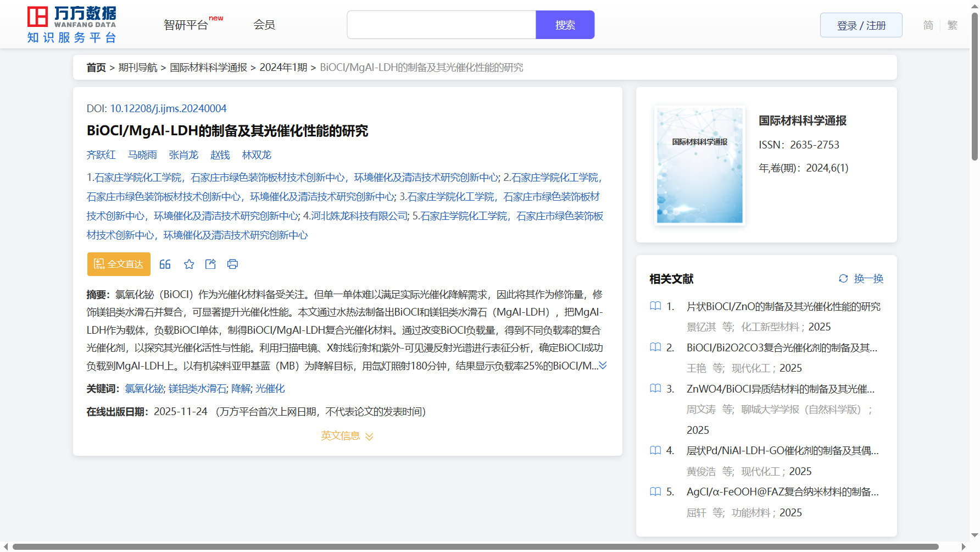This screenshot has width=980, height=552.
Task: Click the quote citation icon
Action: [165, 264]
